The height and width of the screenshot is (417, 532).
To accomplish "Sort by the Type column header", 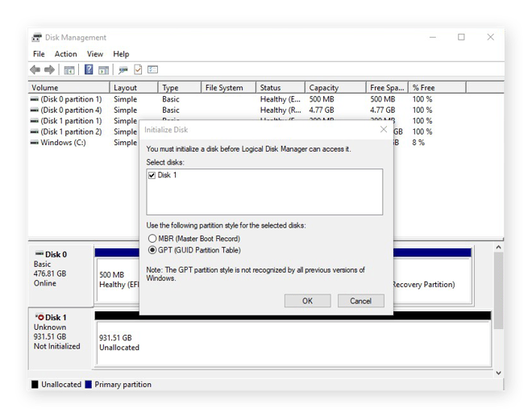I will click(x=180, y=88).
